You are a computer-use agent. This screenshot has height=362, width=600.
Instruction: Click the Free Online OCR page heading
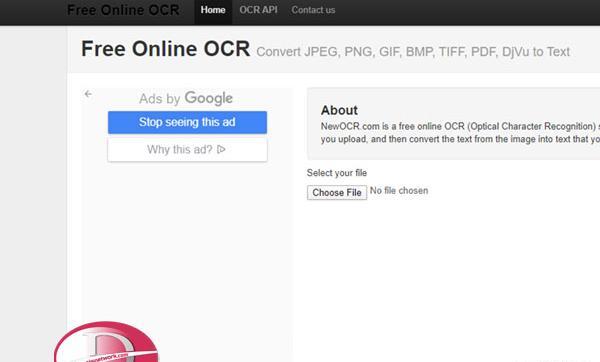coord(165,49)
